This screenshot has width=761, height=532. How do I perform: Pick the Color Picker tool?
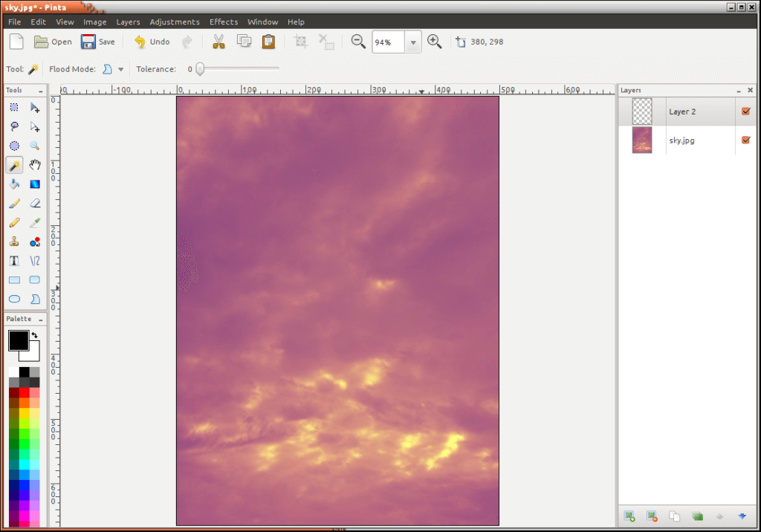click(34, 223)
